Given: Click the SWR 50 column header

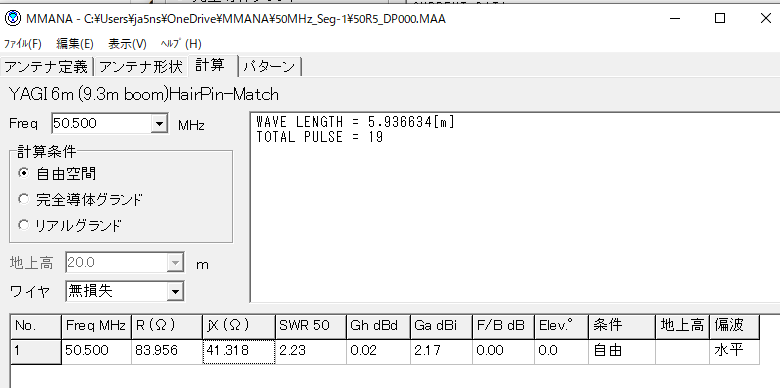Looking at the screenshot, I should click(311, 326).
